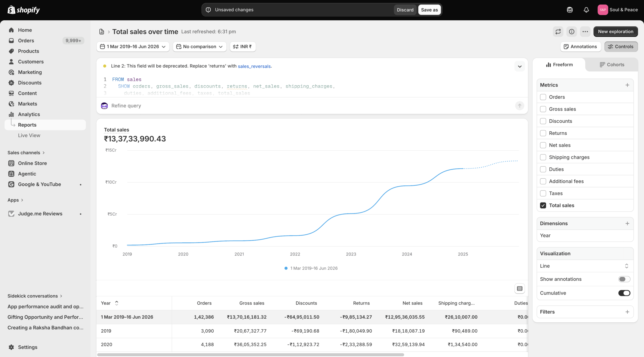Screen dimensions: 644x357
Task: Open the Soul & Peace account menu
Action: click(x=618, y=10)
